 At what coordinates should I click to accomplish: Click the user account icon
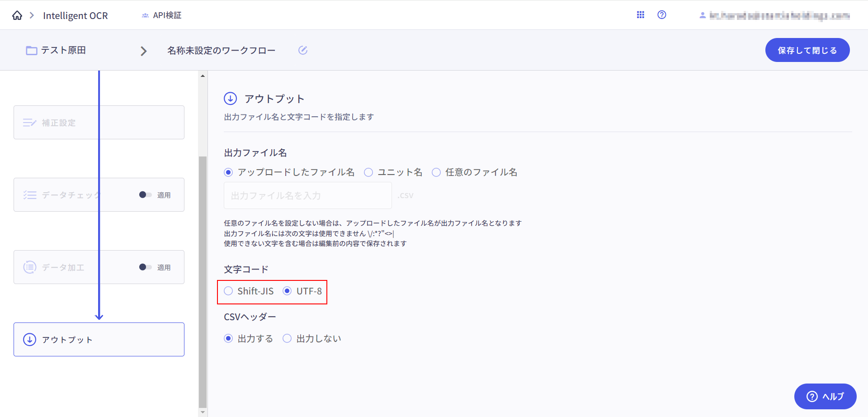click(703, 15)
